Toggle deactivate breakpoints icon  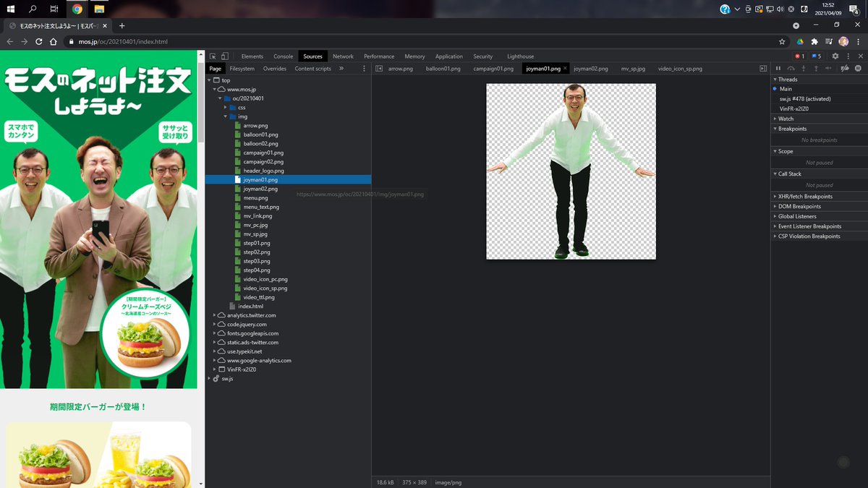844,69
